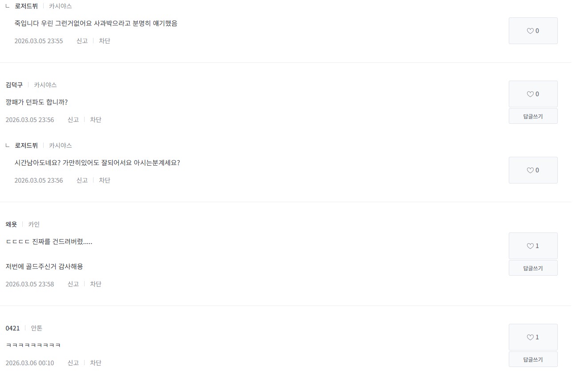Screen dimensions: 588x371
Task: Open 0421's user profile name
Action: 12,328
